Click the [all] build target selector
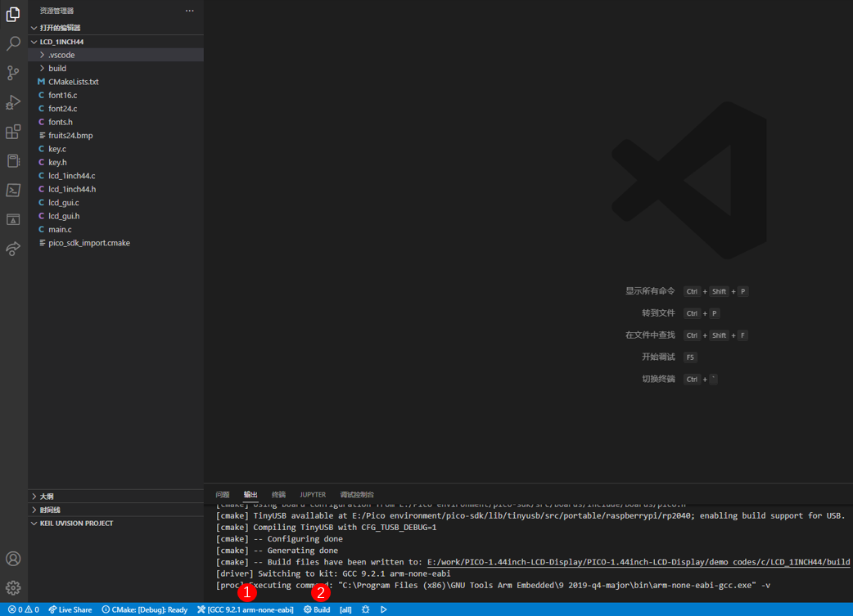The height and width of the screenshot is (616, 853). coord(345,609)
